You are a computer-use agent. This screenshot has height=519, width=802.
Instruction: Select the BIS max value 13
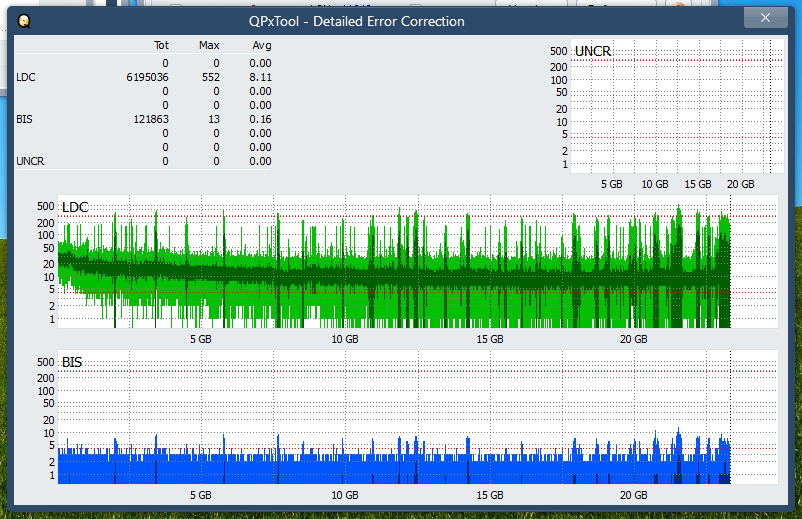[x=212, y=119]
